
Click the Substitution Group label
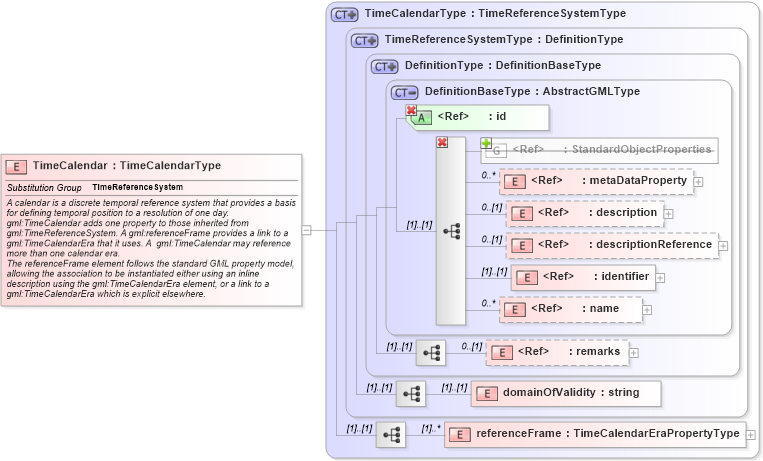(44, 188)
